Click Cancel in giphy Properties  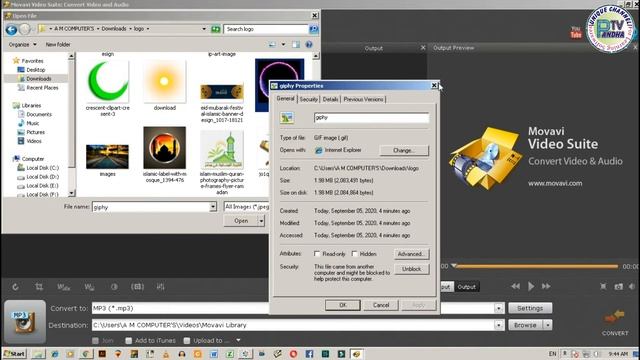coord(381,305)
